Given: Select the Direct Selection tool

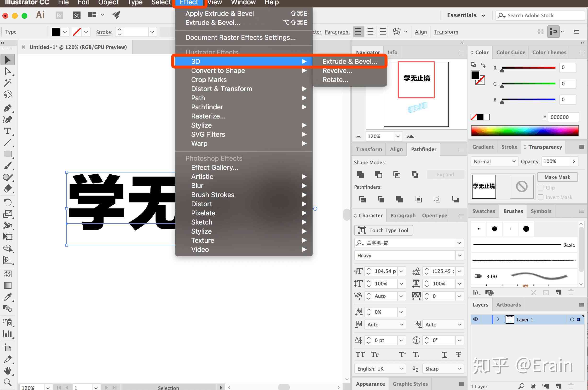Looking at the screenshot, I should pos(8,72).
